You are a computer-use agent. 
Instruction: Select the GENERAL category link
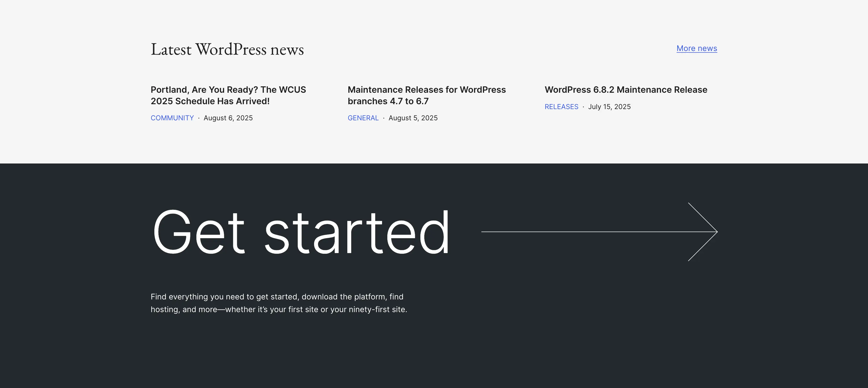[x=363, y=118]
